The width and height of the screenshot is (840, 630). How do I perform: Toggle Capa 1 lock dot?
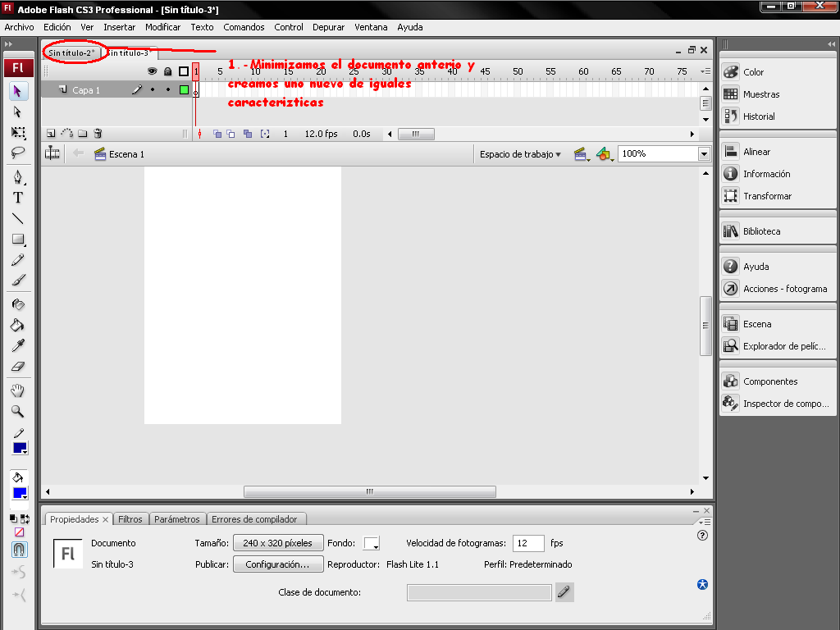click(168, 90)
